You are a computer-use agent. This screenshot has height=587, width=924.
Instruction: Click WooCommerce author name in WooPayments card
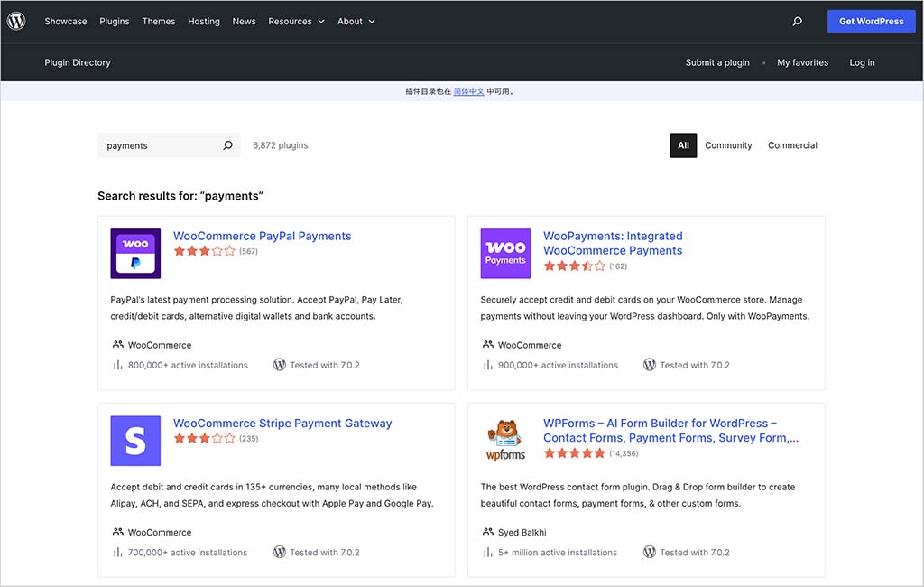tap(530, 345)
